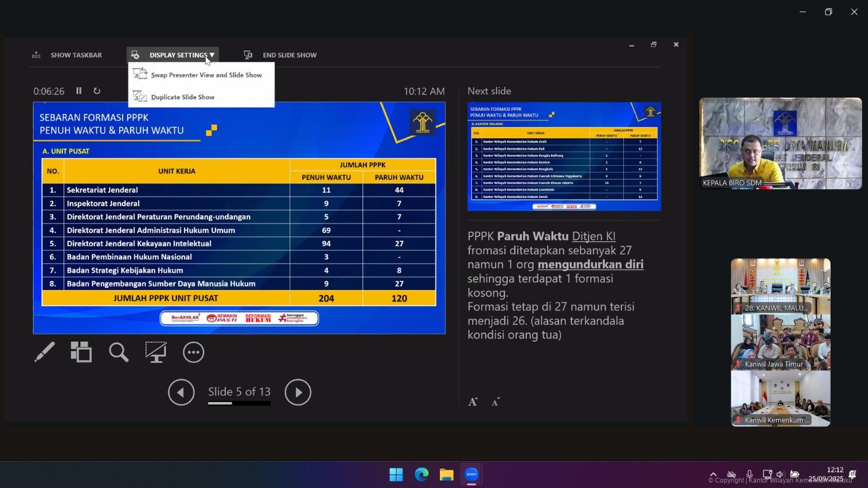
Task: Click Show Taskbar button
Action: coord(67,55)
